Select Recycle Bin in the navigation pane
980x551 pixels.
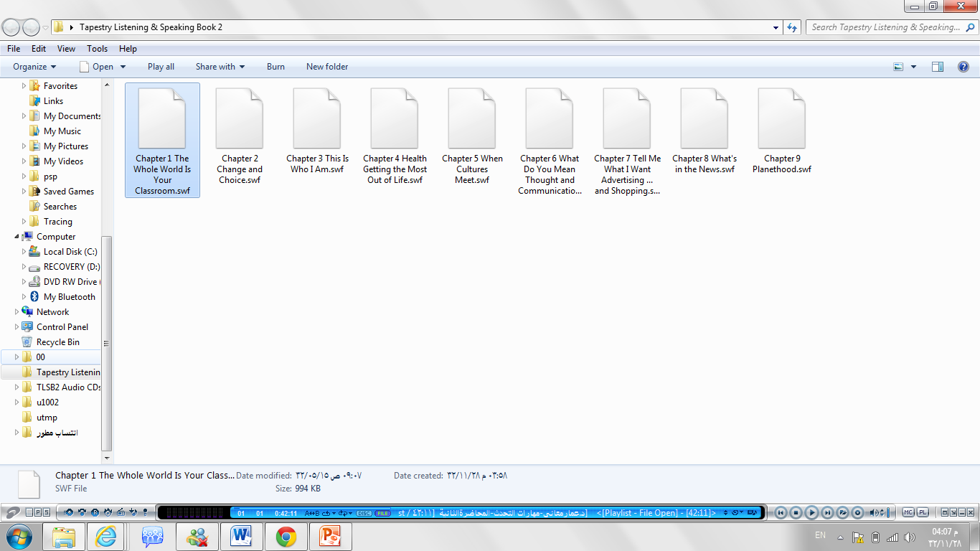[x=58, y=342]
